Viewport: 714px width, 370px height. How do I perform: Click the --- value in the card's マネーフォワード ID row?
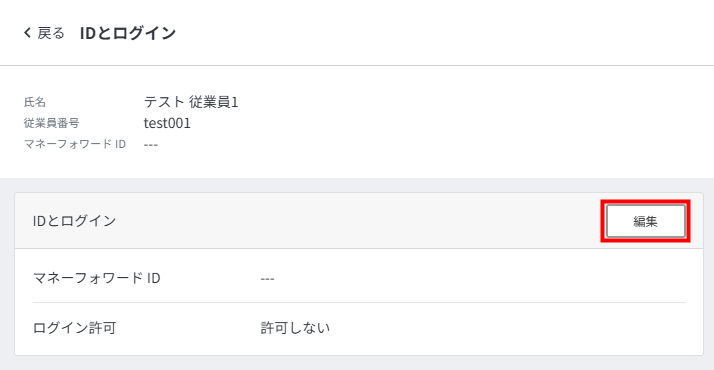tap(267, 279)
